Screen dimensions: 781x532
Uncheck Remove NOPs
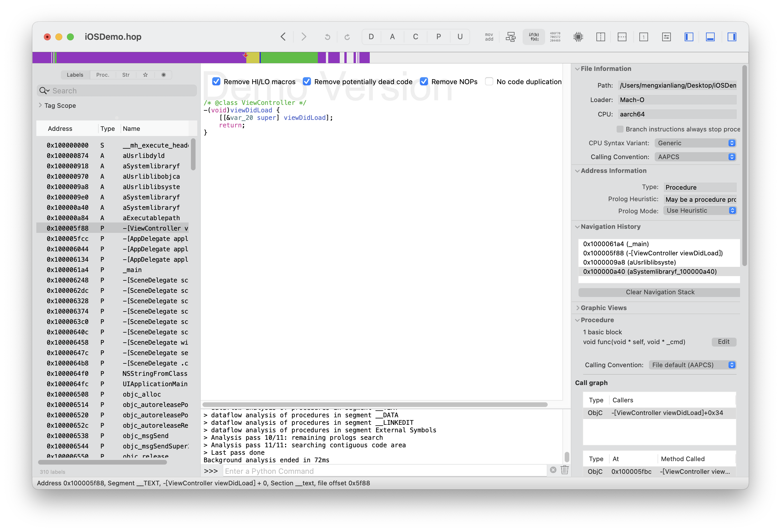pyautogui.click(x=424, y=82)
